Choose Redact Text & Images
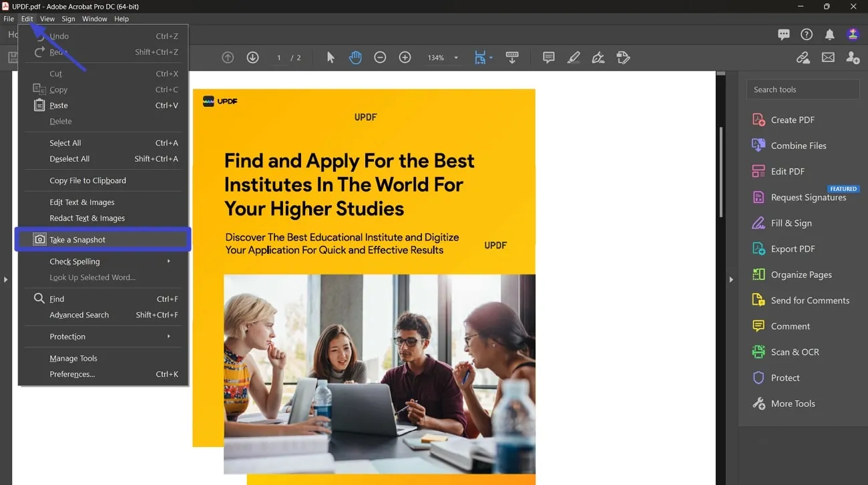The width and height of the screenshot is (868, 485). pyautogui.click(x=87, y=218)
